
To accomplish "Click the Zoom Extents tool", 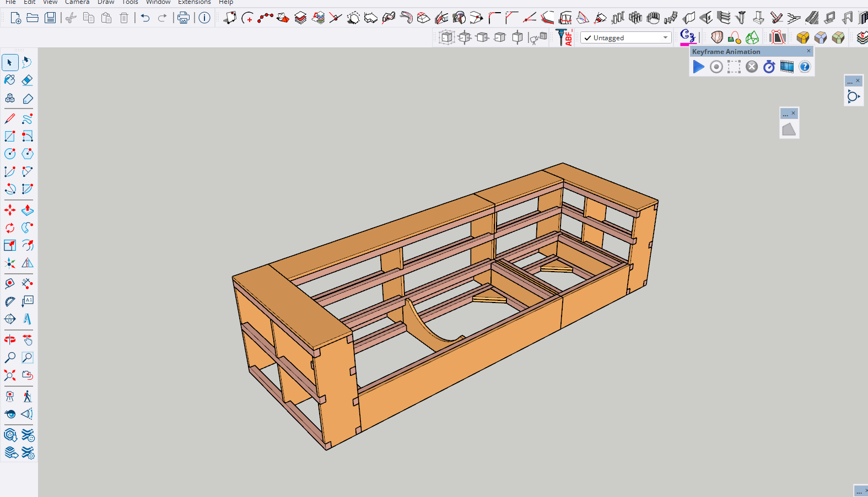I will pos(10,375).
